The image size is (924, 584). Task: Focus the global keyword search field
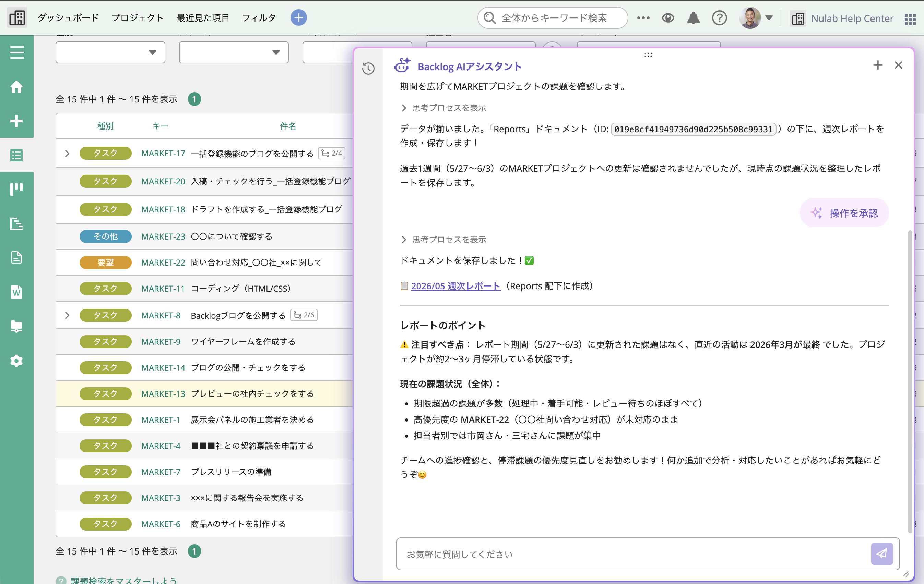coord(553,17)
